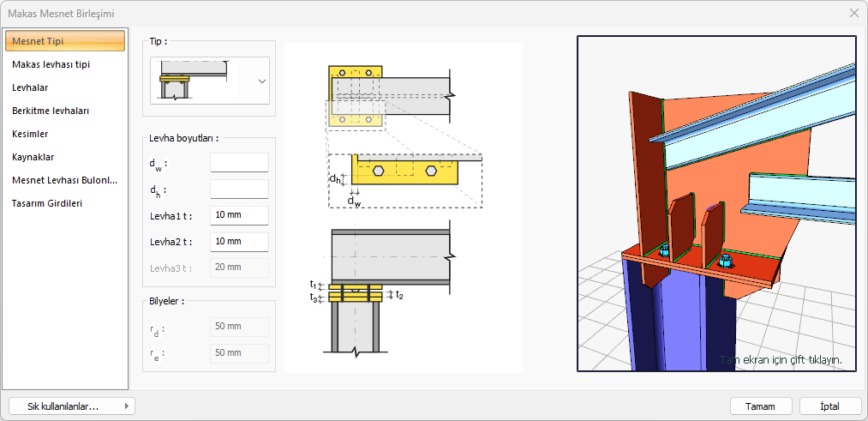
Task: Click the Levha2 t thickness field
Action: [x=239, y=242]
